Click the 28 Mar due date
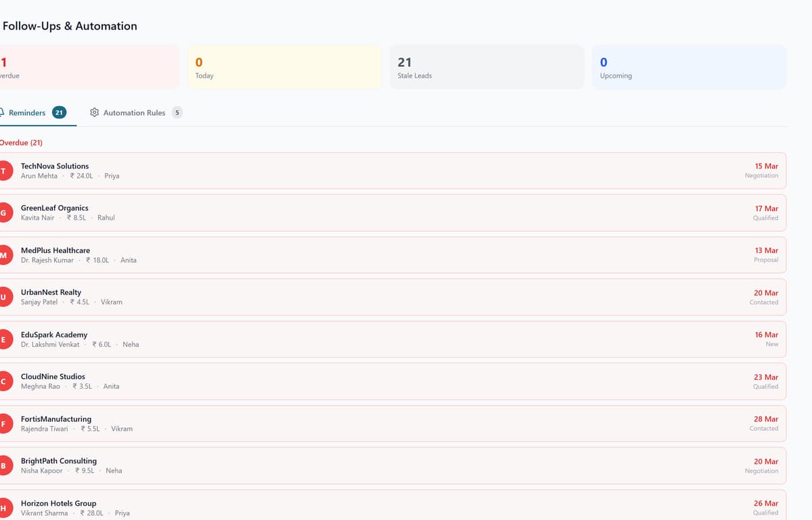This screenshot has height=520, width=812. [767, 419]
